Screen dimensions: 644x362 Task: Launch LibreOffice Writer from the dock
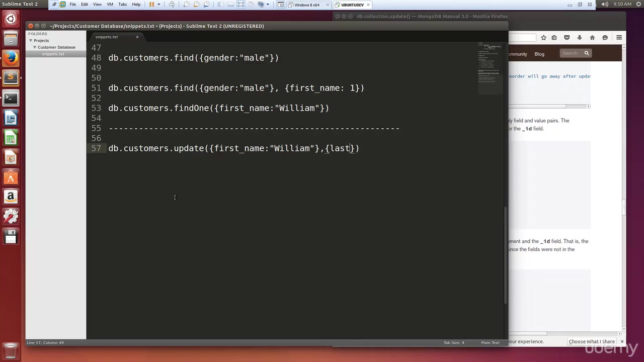point(11,118)
